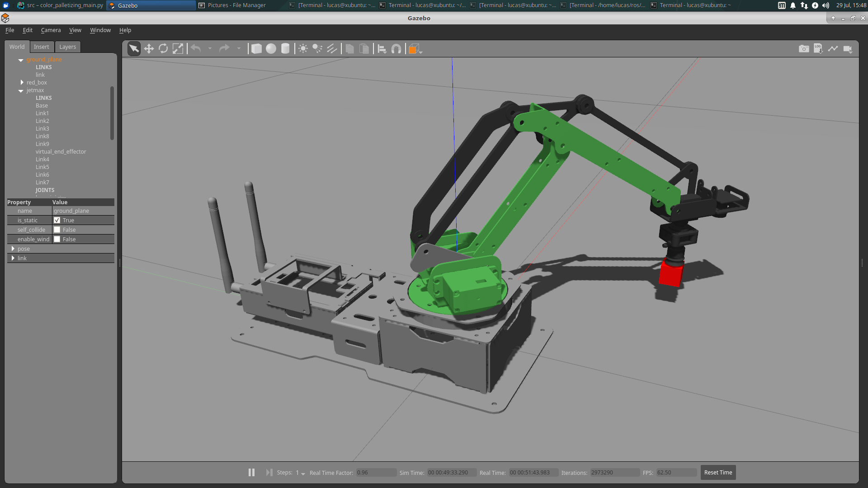Open the network connection tray icon
Image resolution: width=868 pixels, height=488 pixels.
point(804,5)
